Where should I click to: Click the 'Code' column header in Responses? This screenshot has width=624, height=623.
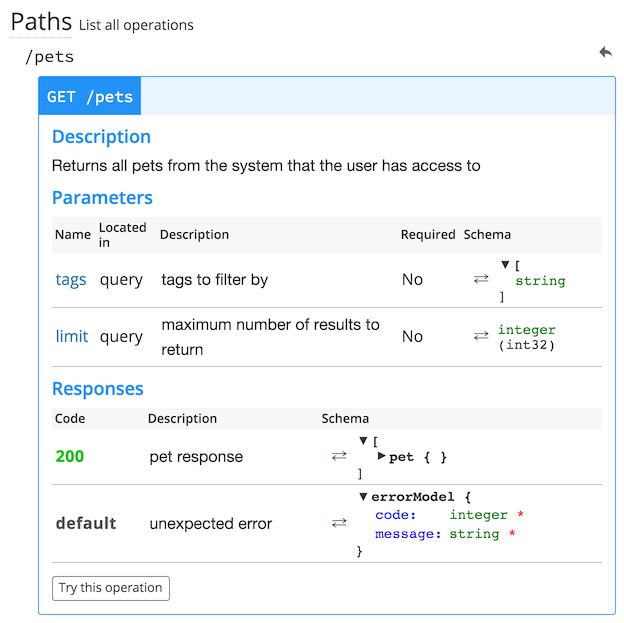[x=70, y=418]
